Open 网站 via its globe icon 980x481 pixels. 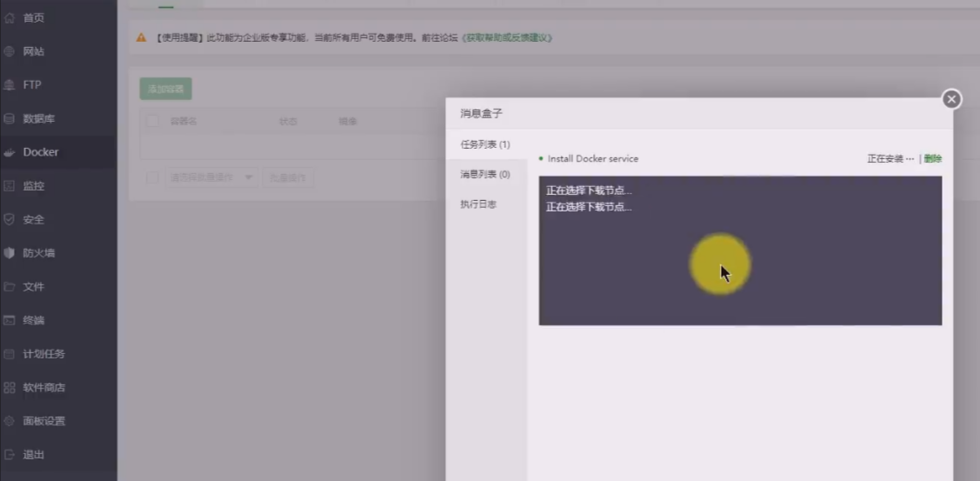click(10, 51)
